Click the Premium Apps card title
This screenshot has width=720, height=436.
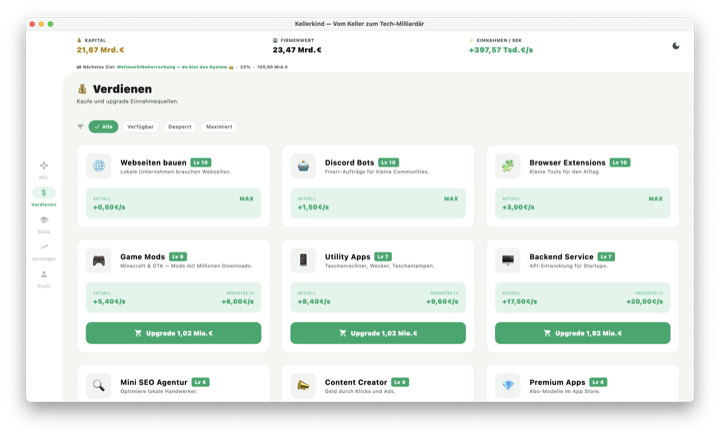point(557,382)
